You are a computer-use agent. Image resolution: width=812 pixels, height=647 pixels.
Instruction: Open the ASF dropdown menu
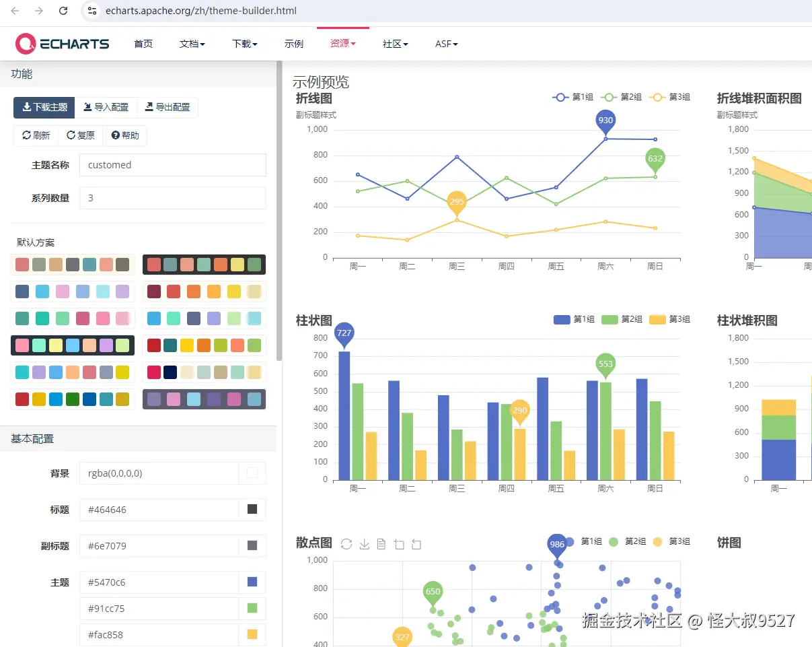447,44
